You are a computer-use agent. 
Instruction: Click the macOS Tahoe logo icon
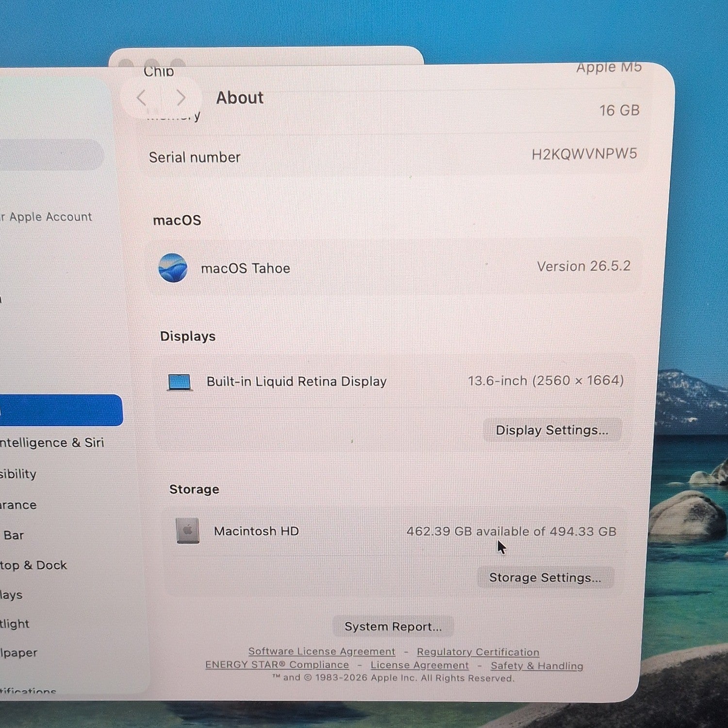click(x=173, y=268)
